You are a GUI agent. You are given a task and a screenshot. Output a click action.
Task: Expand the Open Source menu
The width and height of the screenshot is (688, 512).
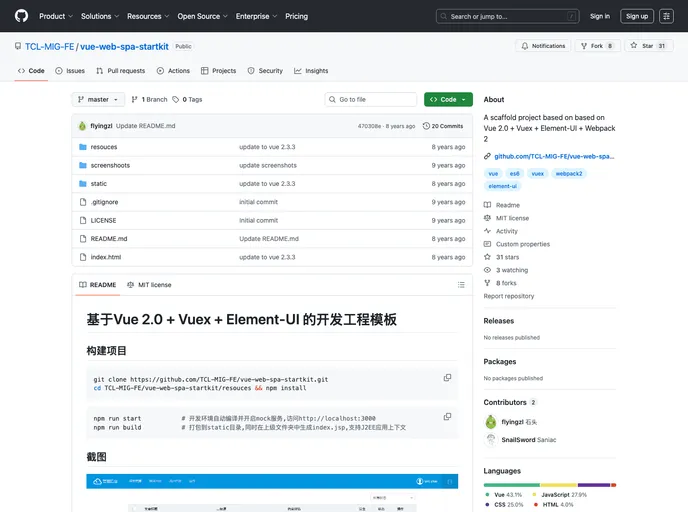[202, 16]
